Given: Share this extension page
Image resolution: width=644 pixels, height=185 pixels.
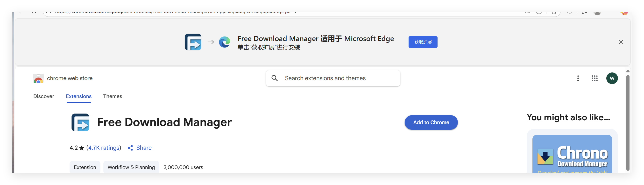Looking at the screenshot, I should pos(140,148).
